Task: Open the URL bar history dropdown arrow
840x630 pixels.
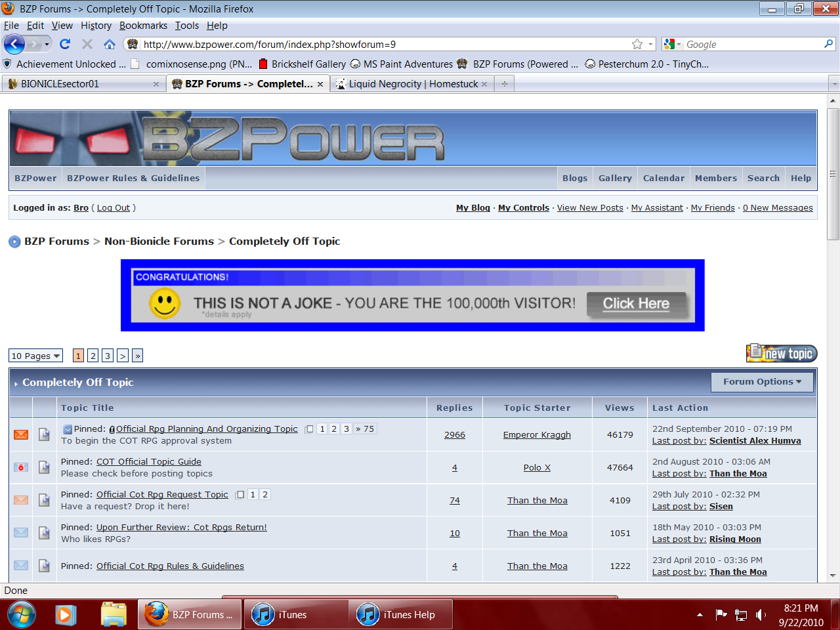Action: tap(651, 44)
